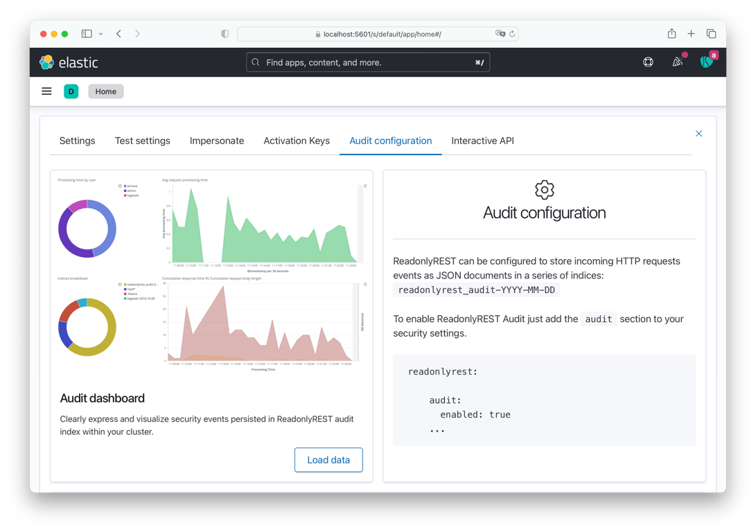The height and width of the screenshot is (532, 756).
Task: Click the Load data button
Action: [328, 460]
